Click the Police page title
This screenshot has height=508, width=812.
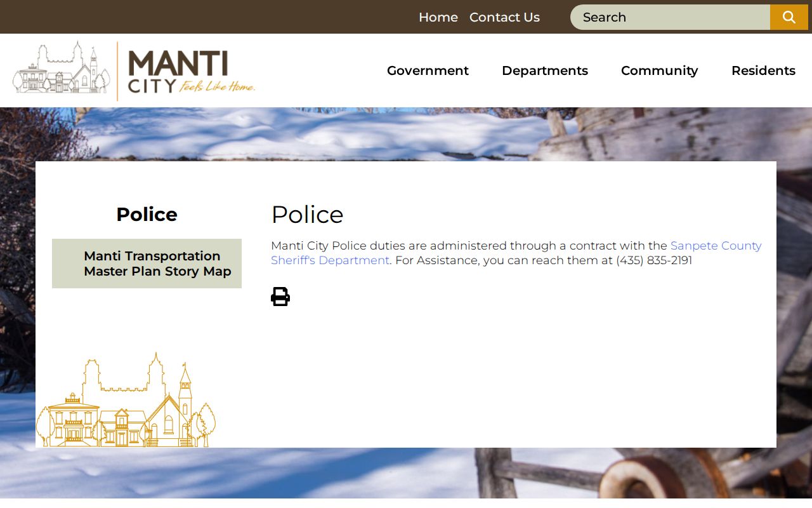pos(307,215)
